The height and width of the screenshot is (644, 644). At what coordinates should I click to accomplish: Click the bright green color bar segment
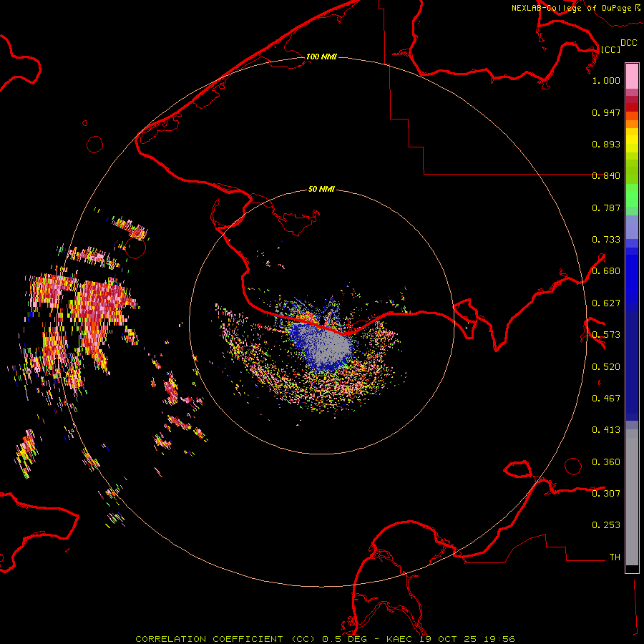(632, 195)
